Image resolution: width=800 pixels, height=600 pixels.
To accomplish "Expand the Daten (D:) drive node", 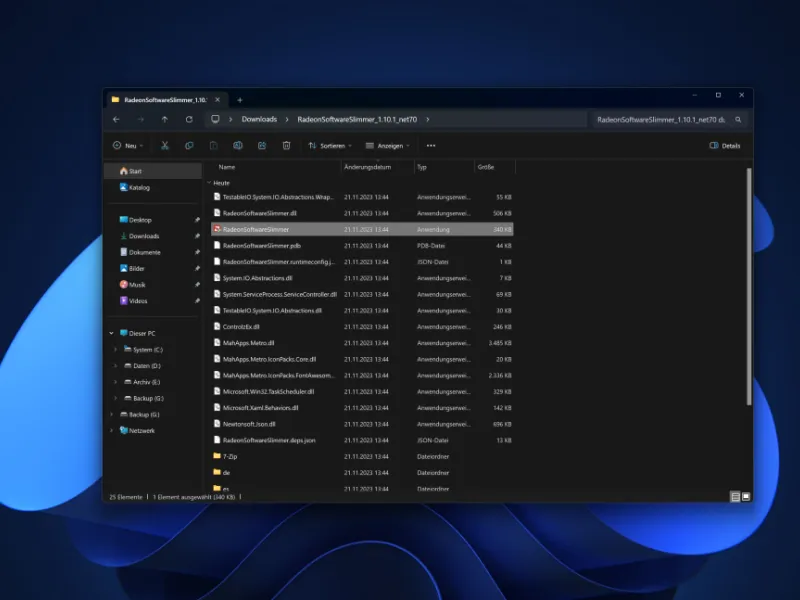I will pyautogui.click(x=115, y=366).
